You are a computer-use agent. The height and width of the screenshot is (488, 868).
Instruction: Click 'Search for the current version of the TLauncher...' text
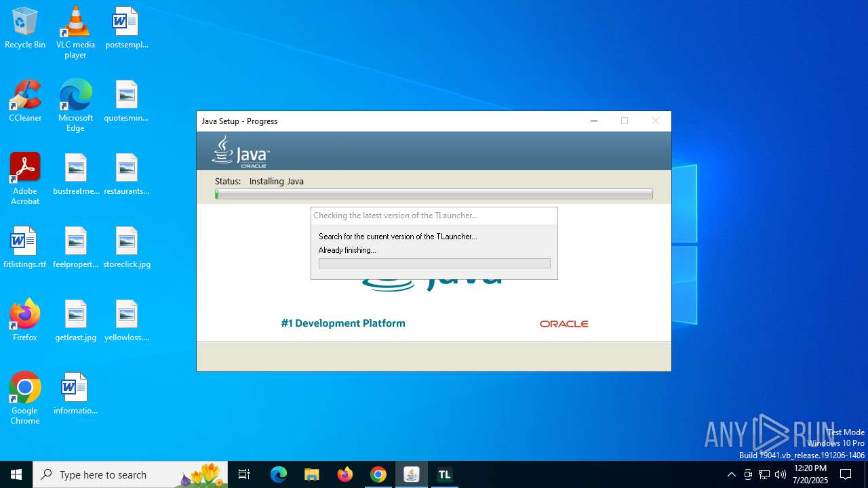pos(398,237)
